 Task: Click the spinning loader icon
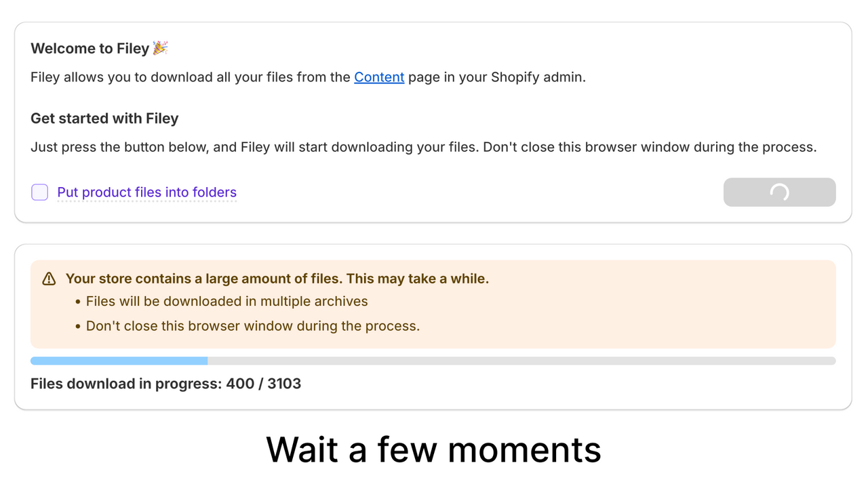779,192
